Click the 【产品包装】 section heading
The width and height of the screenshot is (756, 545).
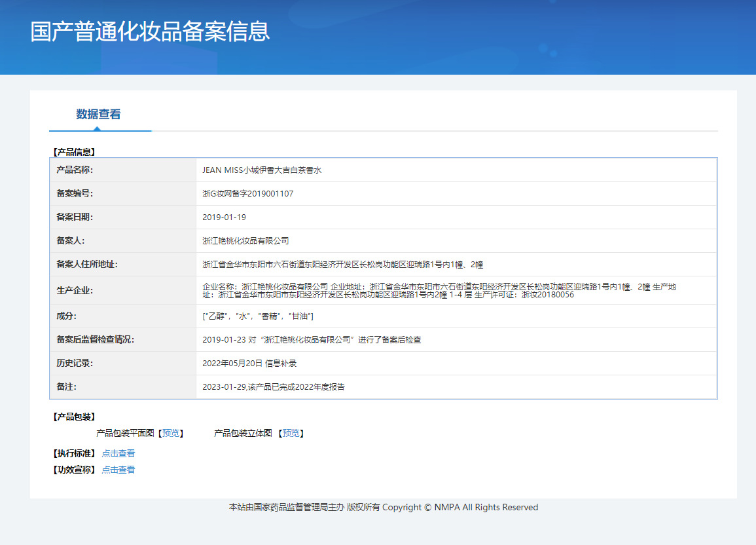74,417
